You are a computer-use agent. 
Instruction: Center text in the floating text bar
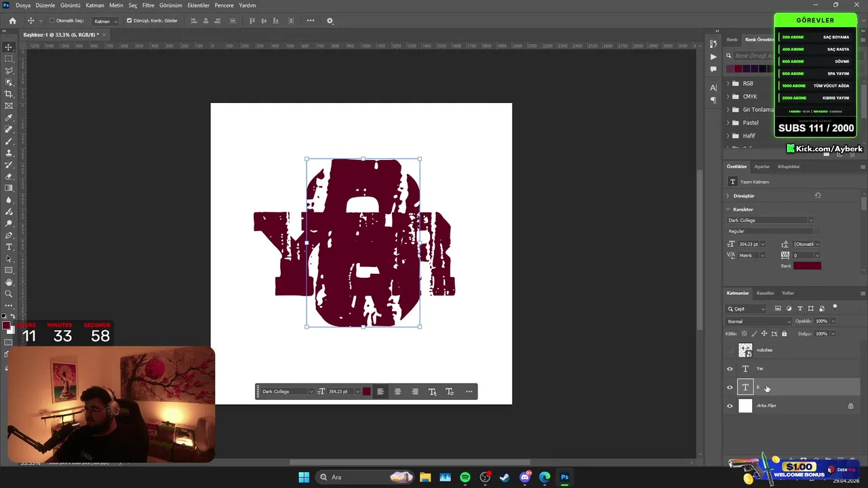tap(397, 392)
